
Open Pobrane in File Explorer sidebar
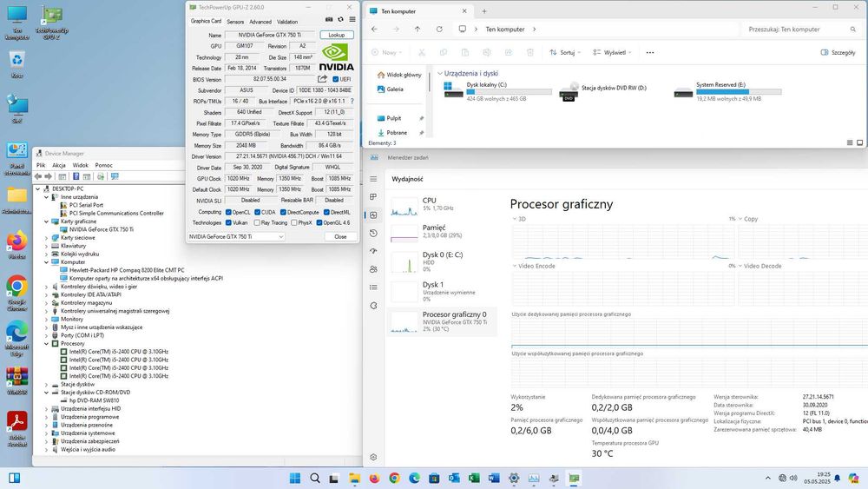pyautogui.click(x=397, y=133)
